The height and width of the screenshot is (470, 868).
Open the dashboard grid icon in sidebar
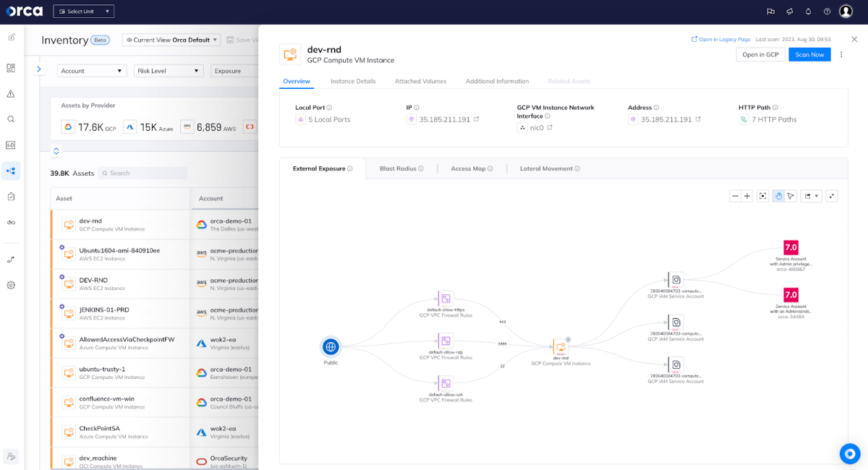pyautogui.click(x=11, y=68)
